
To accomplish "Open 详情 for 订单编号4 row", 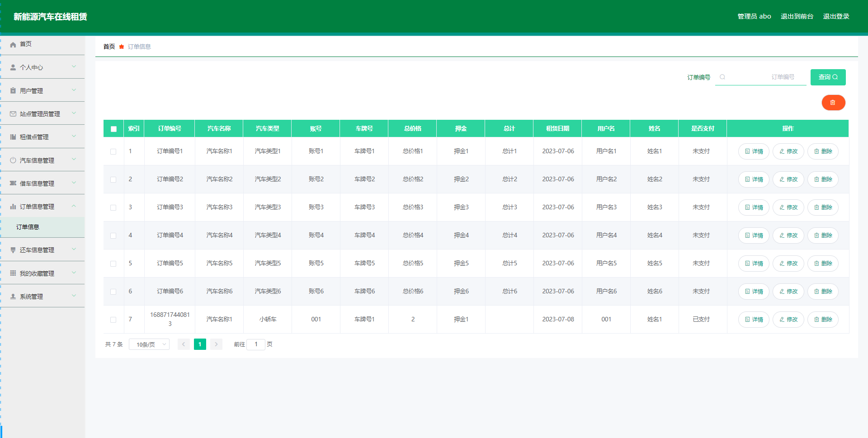I will click(x=754, y=235).
